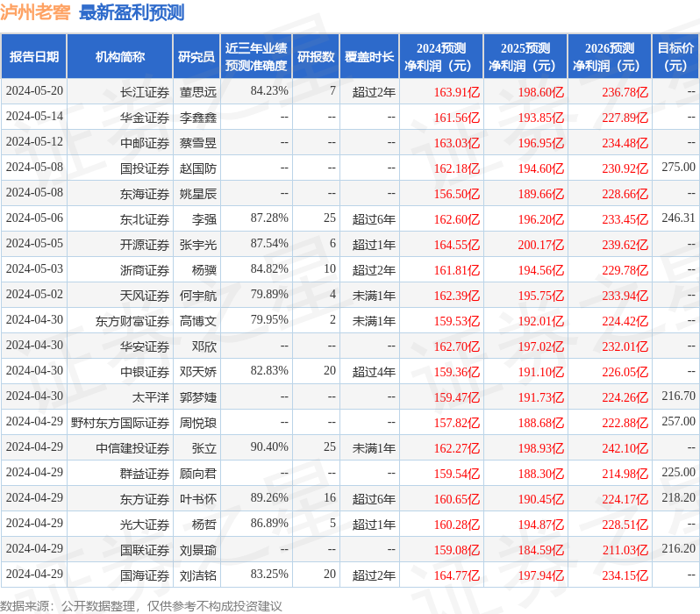This screenshot has height=614, width=700.
Task: Click researcher 李鑫鑫
Action: [x=197, y=118]
